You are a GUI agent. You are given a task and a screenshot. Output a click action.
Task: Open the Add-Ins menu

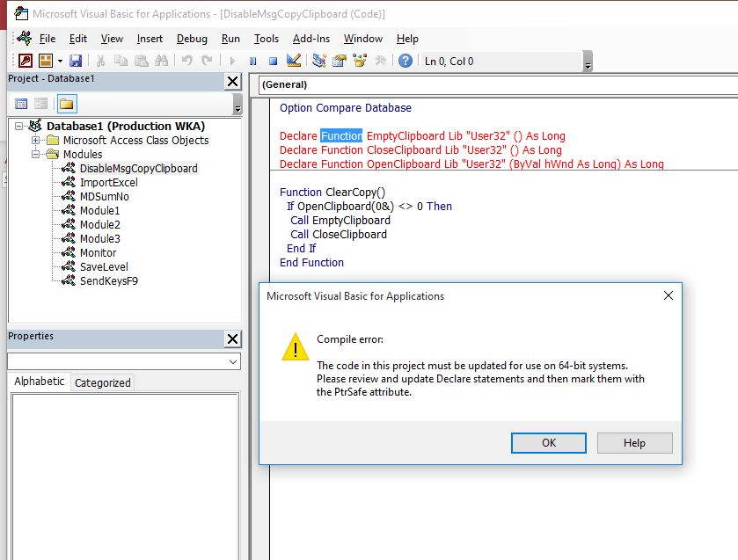coord(311,39)
